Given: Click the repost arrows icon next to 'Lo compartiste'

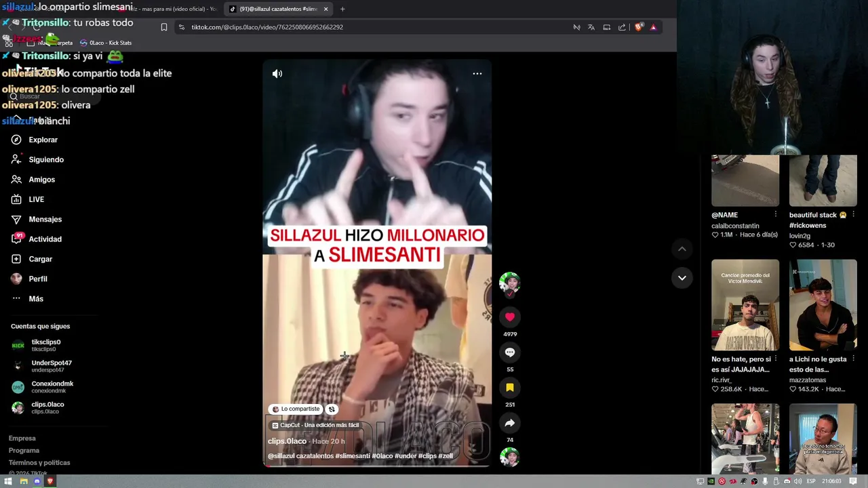Looking at the screenshot, I should (x=332, y=409).
